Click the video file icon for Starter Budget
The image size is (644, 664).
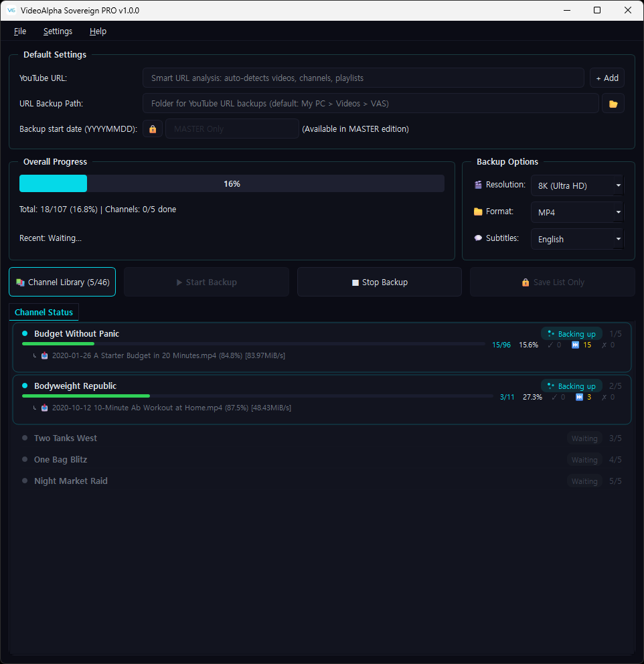tap(44, 355)
